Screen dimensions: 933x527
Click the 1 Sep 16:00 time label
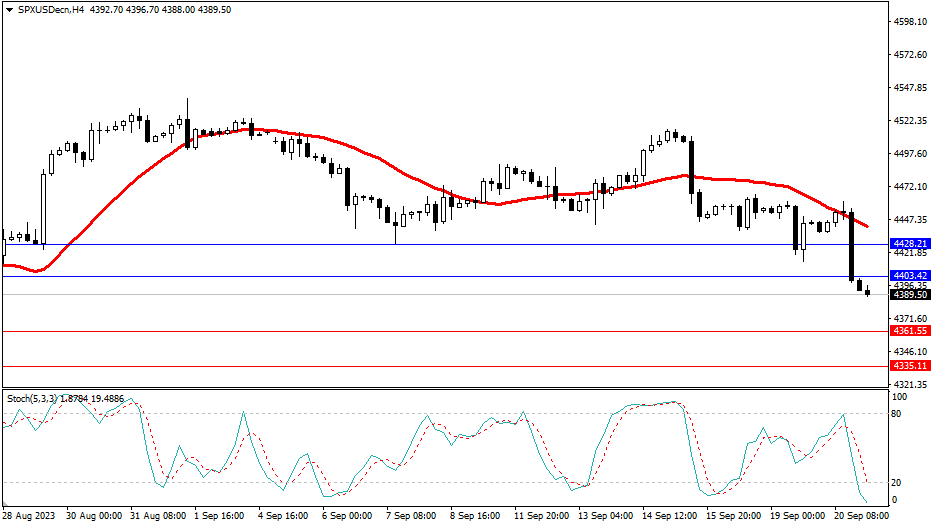point(218,516)
